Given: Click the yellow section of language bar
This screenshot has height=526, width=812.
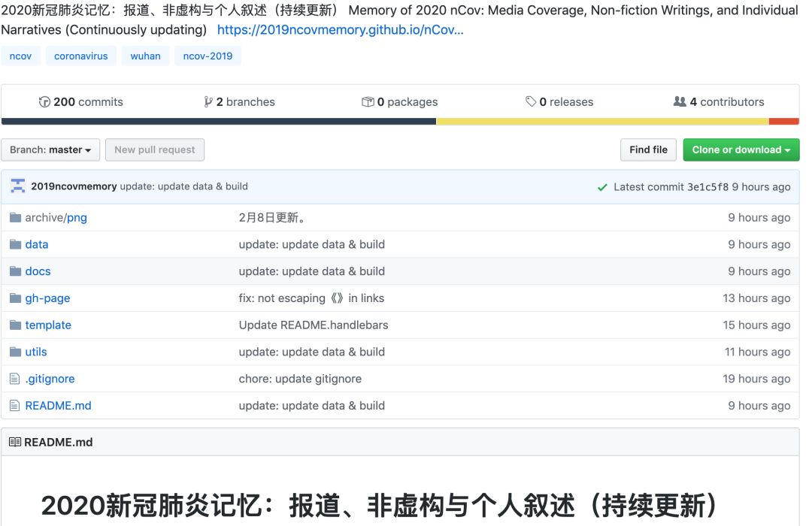Looking at the screenshot, I should [x=602, y=122].
